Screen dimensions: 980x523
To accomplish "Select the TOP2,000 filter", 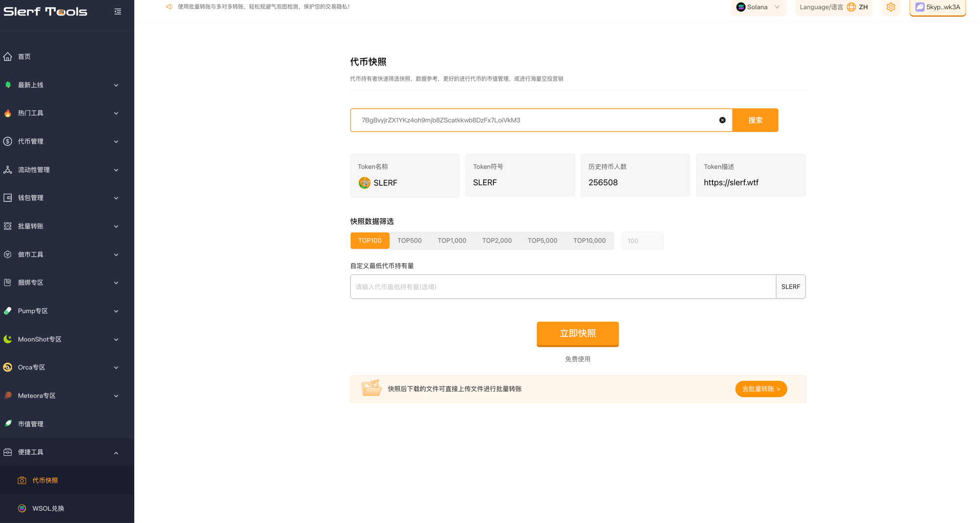I will pos(497,241).
